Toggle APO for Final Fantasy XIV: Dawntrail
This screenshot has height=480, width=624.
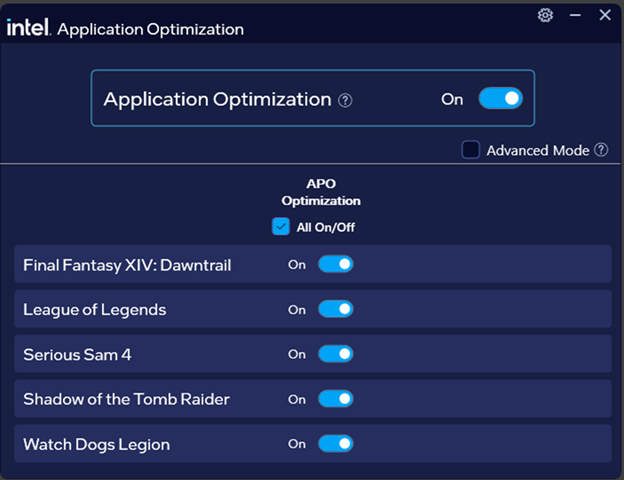(335, 264)
